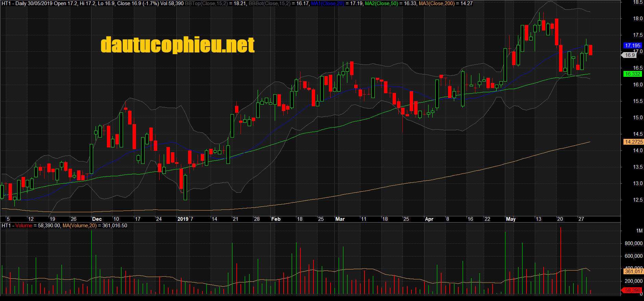Image resolution: width=644 pixels, height=301 pixels.
Task: Click the HT1 - Volume = 58,390.00 label
Action: coord(31,226)
